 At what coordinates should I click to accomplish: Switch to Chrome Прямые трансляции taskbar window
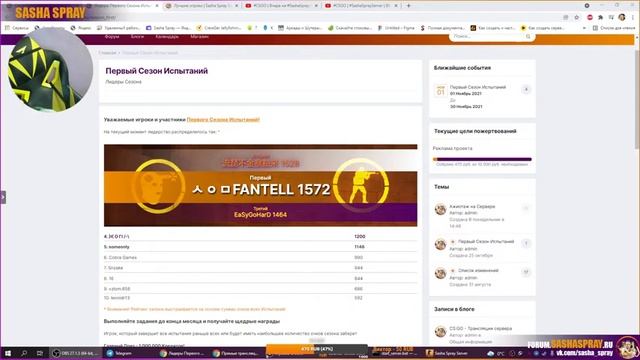[236, 353]
